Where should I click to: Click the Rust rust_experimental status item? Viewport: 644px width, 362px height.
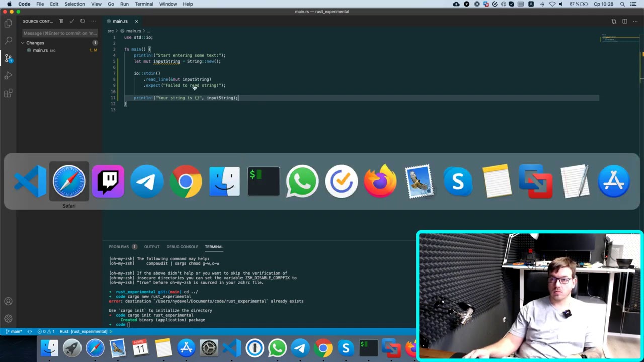84,331
